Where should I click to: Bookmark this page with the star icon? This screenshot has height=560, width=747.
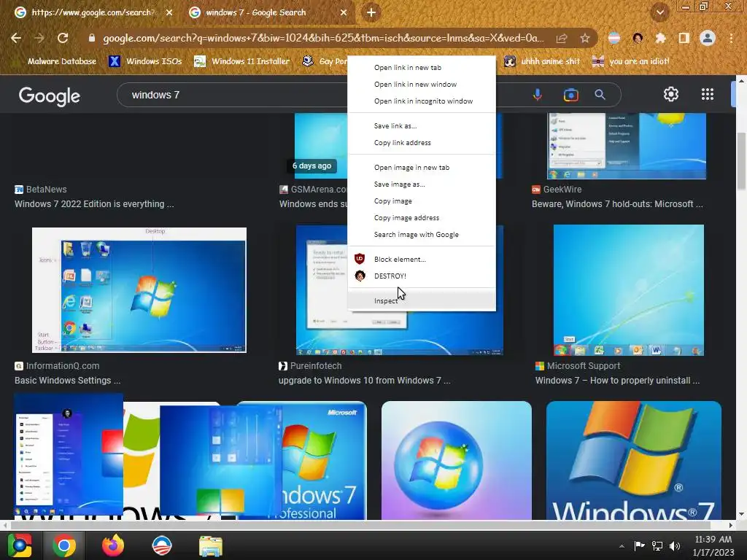tap(585, 38)
